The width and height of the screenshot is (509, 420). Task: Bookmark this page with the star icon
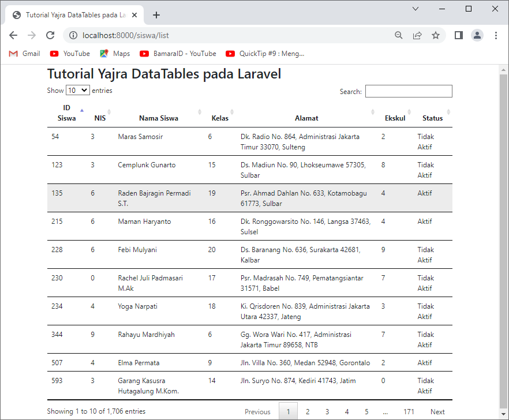(x=436, y=35)
